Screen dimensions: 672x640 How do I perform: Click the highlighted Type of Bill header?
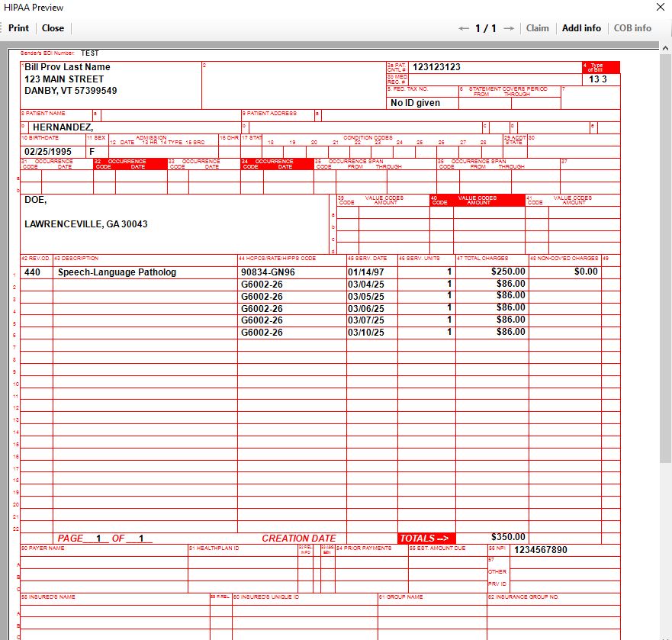click(x=601, y=67)
